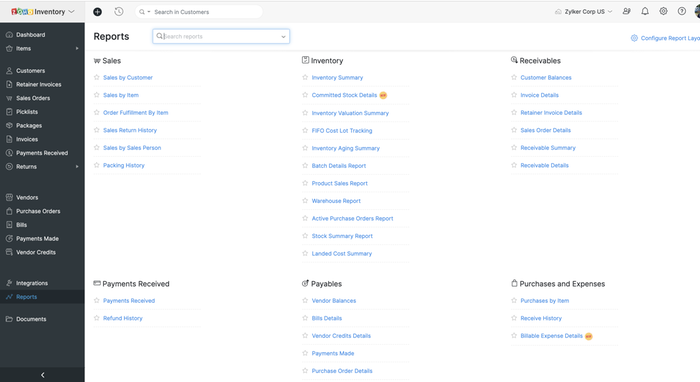The width and height of the screenshot is (700, 382).
Task: Go to Payments Received in sidebar
Action: coord(42,153)
